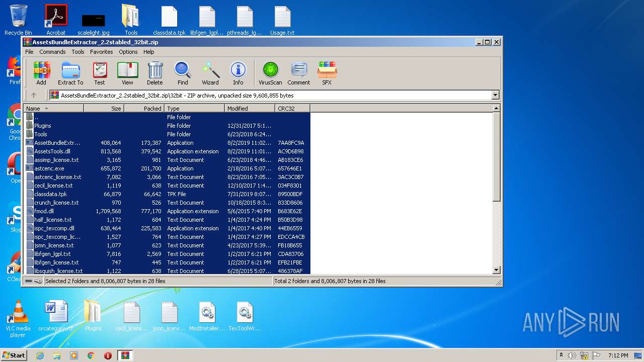This screenshot has width=644, height=362.
Task: Show archive Info icon
Action: 238,73
